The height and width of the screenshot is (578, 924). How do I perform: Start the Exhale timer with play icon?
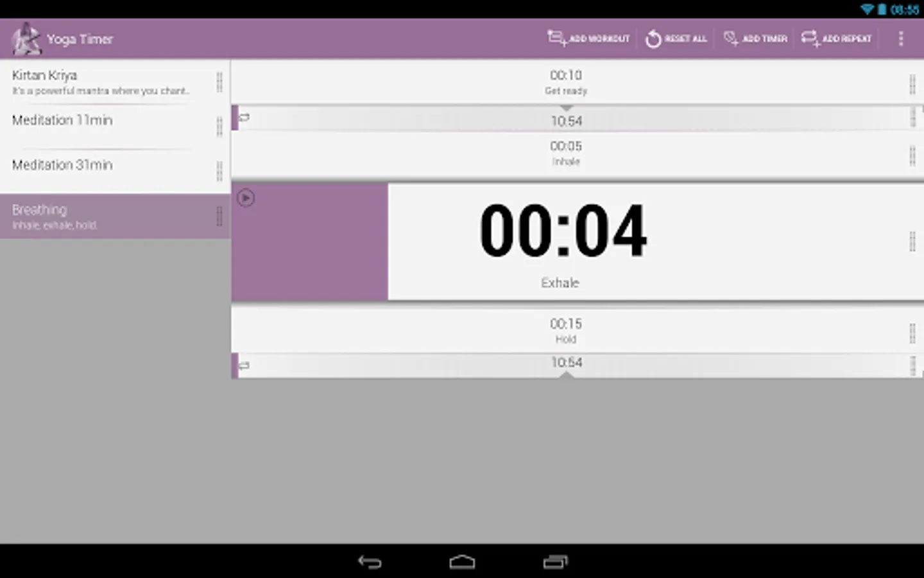(x=246, y=198)
